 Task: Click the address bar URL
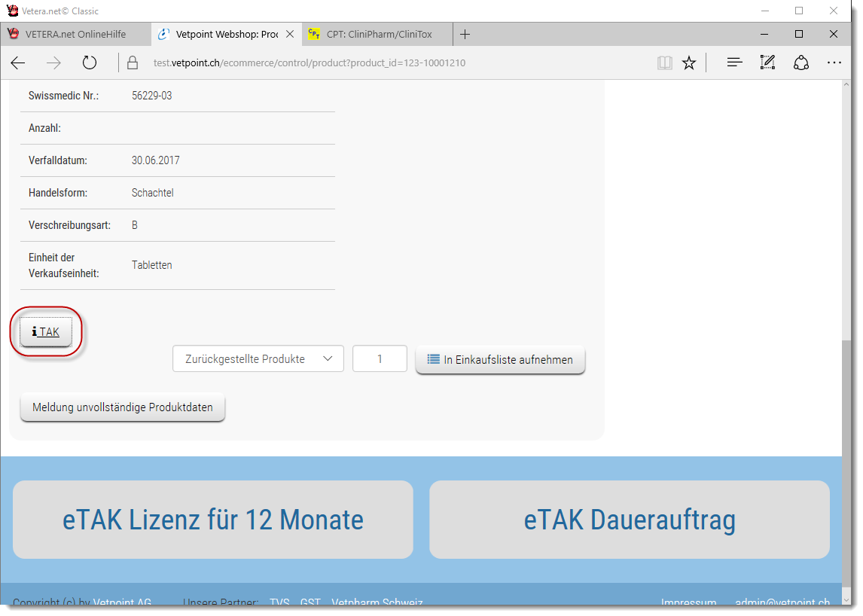tap(309, 63)
